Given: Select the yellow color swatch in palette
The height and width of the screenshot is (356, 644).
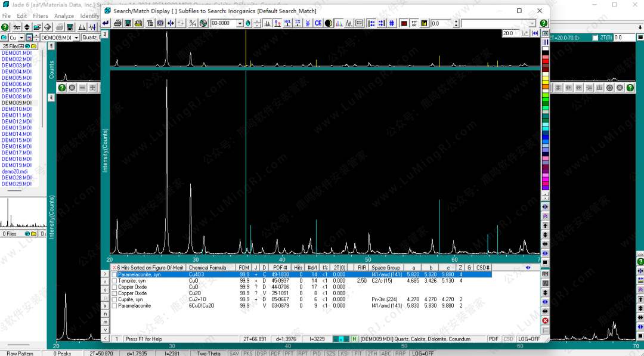Looking at the screenshot, I should point(545,82).
